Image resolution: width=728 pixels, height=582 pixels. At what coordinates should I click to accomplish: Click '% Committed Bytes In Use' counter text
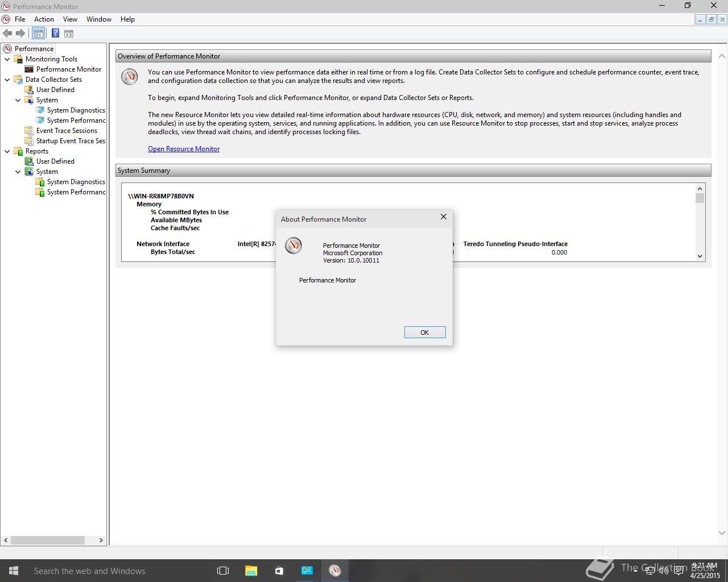(x=189, y=212)
